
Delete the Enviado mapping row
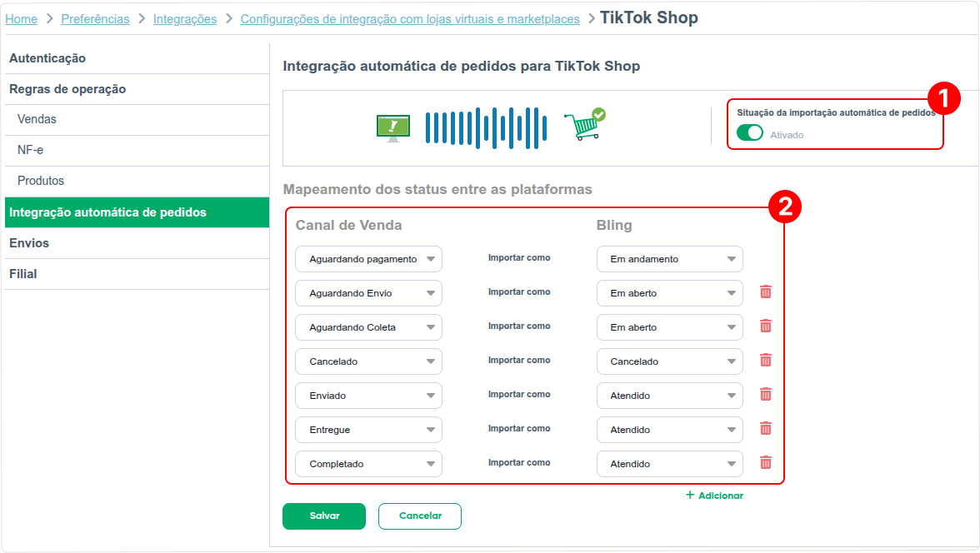tap(766, 394)
